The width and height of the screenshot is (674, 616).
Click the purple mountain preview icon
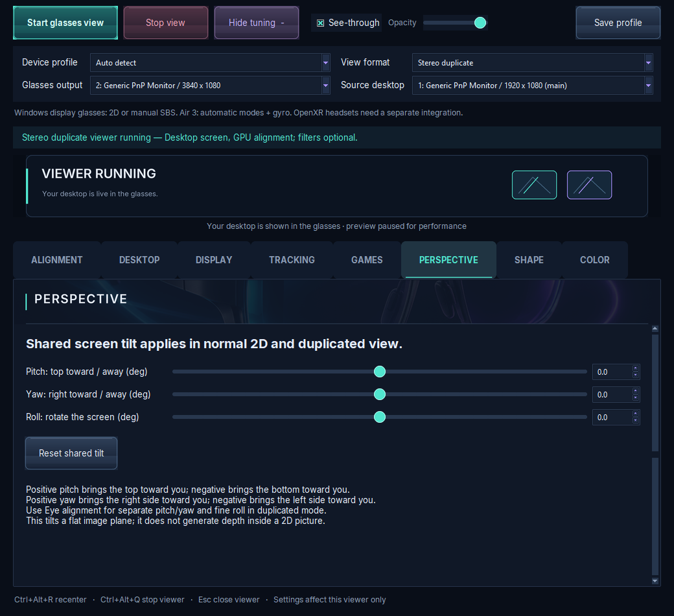[589, 185]
